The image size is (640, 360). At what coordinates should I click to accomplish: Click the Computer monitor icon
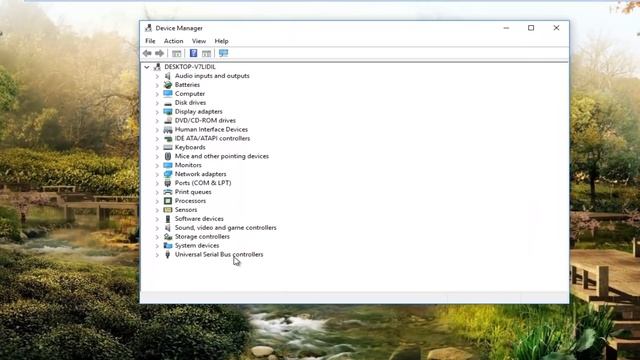tap(168, 94)
